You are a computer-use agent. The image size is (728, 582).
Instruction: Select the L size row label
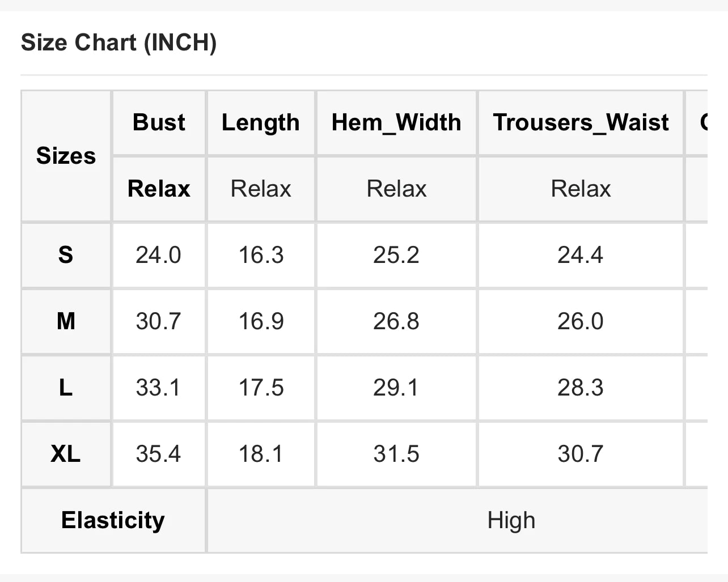[66, 388]
